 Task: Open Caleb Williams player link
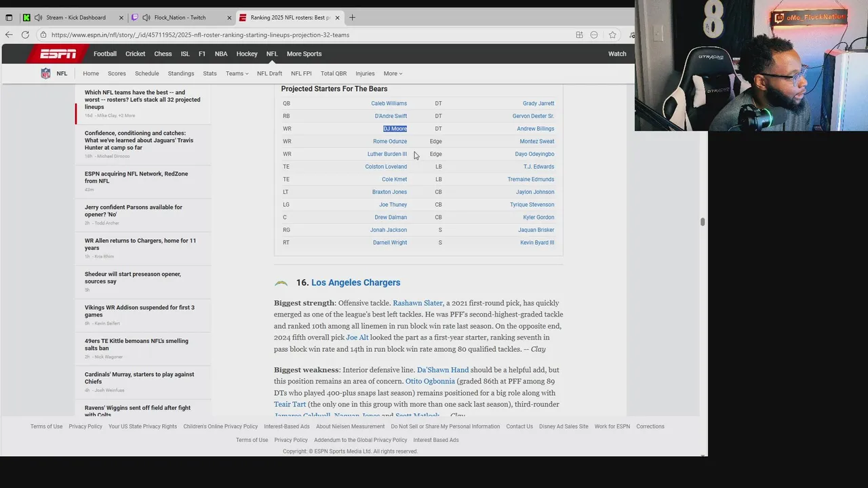(389, 104)
